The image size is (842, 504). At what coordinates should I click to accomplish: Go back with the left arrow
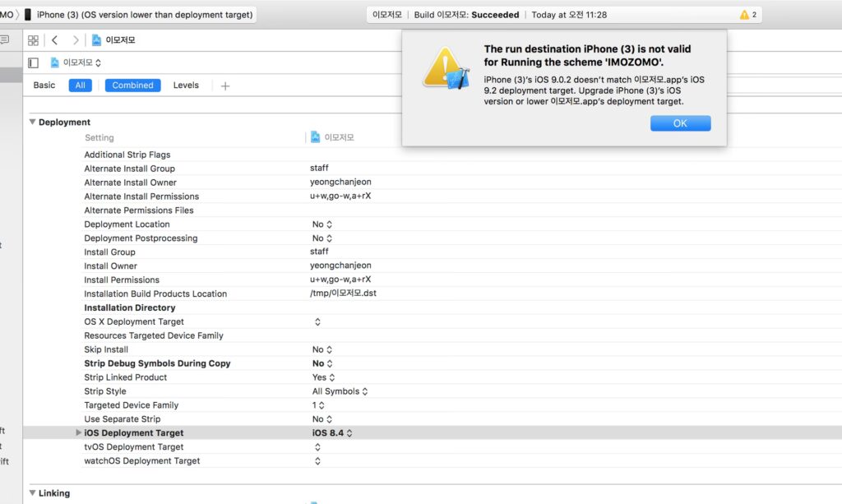pos(55,40)
